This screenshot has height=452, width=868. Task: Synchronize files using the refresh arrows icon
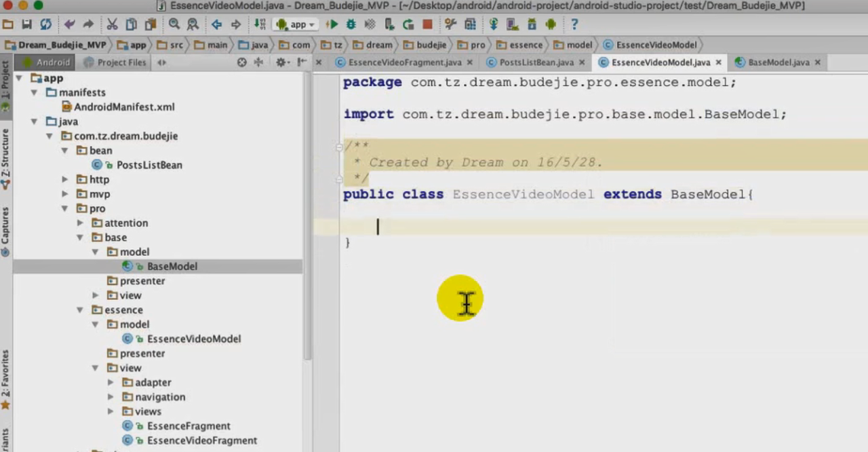point(45,24)
